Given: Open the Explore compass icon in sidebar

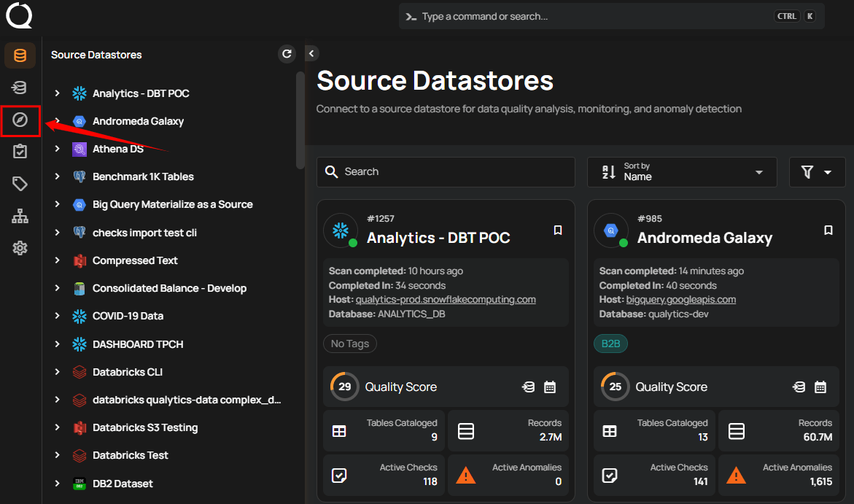Looking at the screenshot, I should point(20,121).
